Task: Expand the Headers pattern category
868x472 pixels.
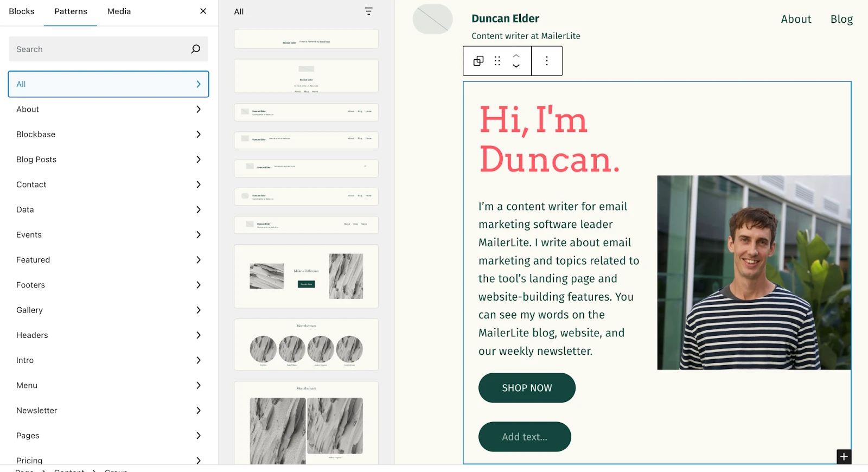Action: (x=108, y=335)
